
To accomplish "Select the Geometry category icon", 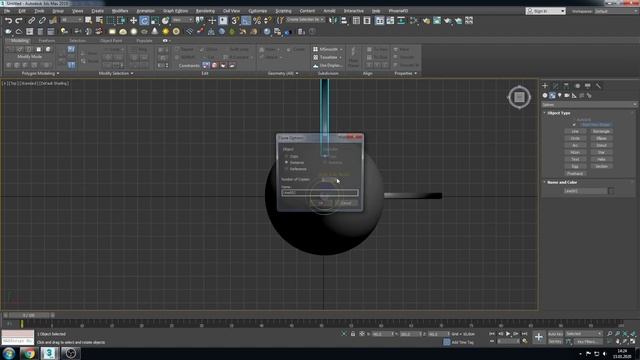I will [x=545, y=96].
